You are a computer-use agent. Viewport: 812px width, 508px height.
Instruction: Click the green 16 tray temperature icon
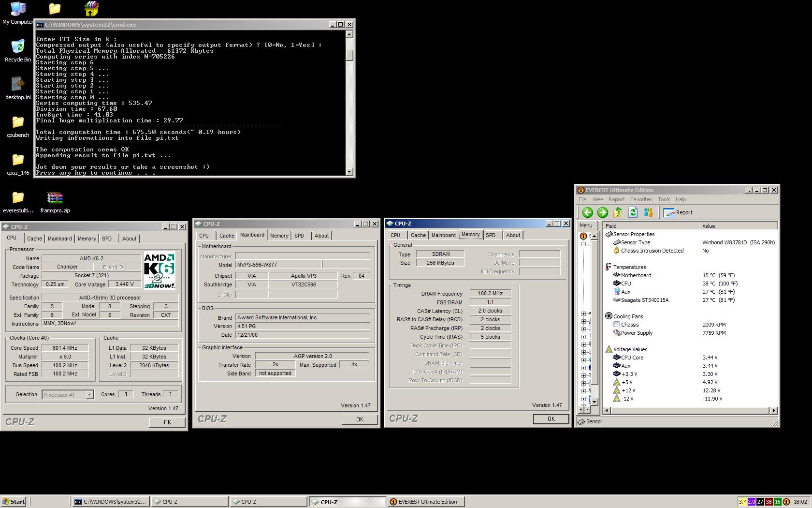pos(777,502)
